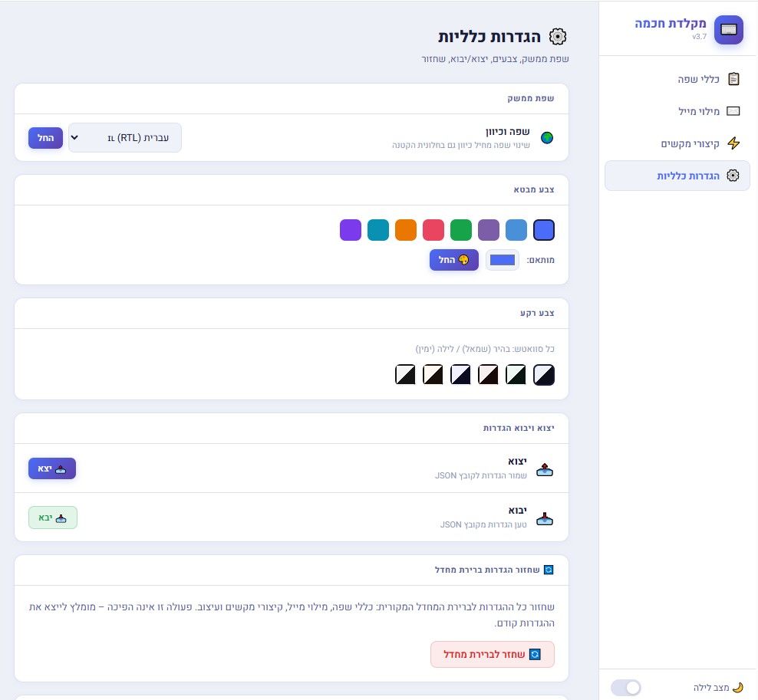Open the interface language dropdown עברית (RTL)
Viewport: 758px width, 700px height.
click(x=125, y=138)
